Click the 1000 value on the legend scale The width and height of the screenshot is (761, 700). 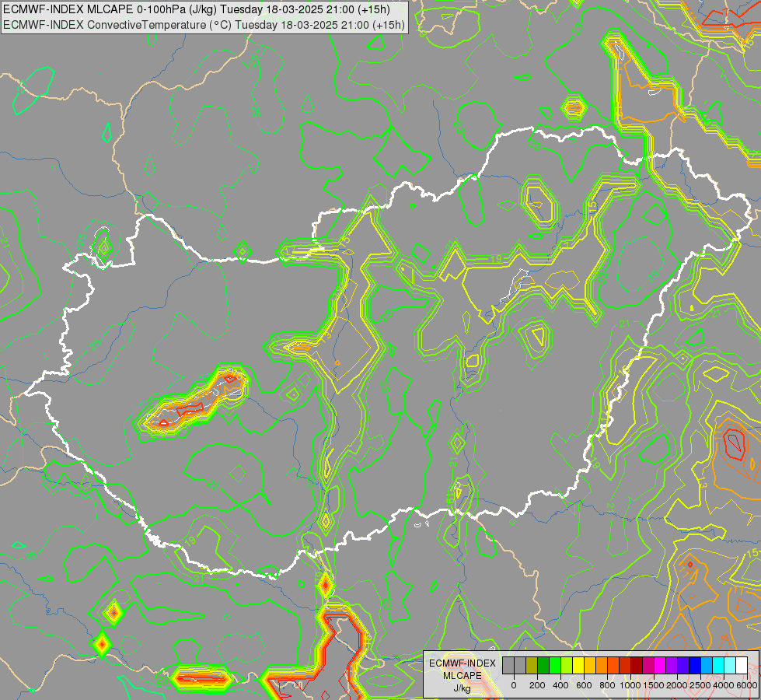coord(630,685)
